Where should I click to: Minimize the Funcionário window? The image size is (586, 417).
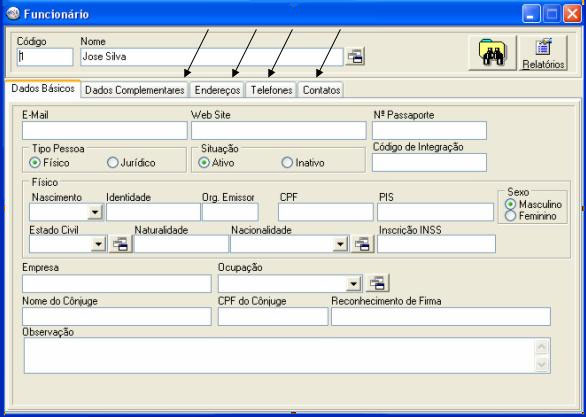(x=531, y=14)
